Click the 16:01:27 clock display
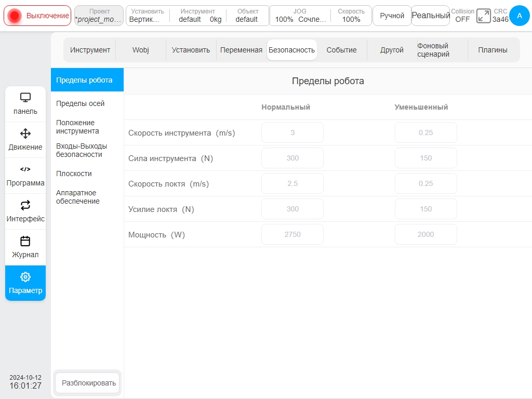Viewport: 532px width, 399px height. tap(25, 386)
